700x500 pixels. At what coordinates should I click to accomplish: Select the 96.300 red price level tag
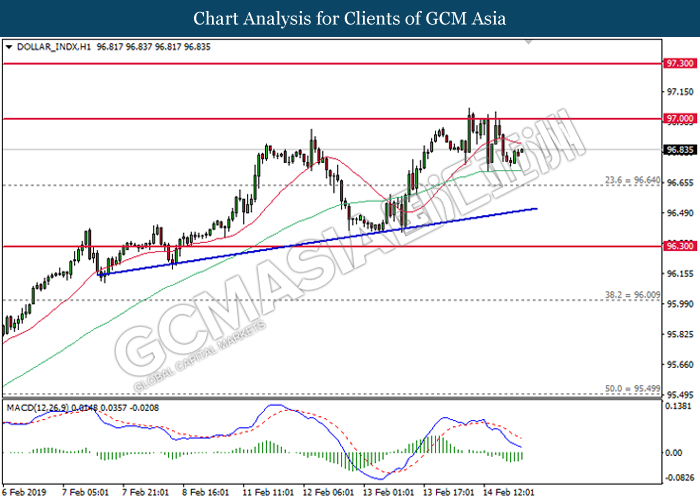click(679, 246)
